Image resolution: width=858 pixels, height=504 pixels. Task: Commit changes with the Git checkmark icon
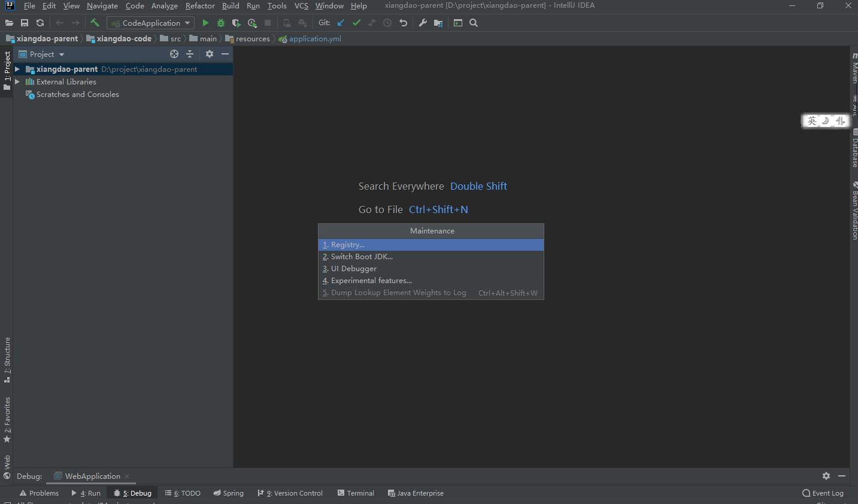pyautogui.click(x=356, y=23)
